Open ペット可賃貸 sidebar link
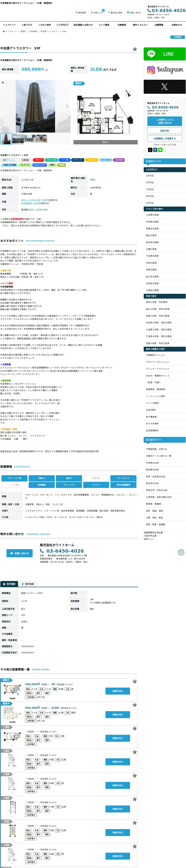Screen dimensions: 186x868 point(164,403)
